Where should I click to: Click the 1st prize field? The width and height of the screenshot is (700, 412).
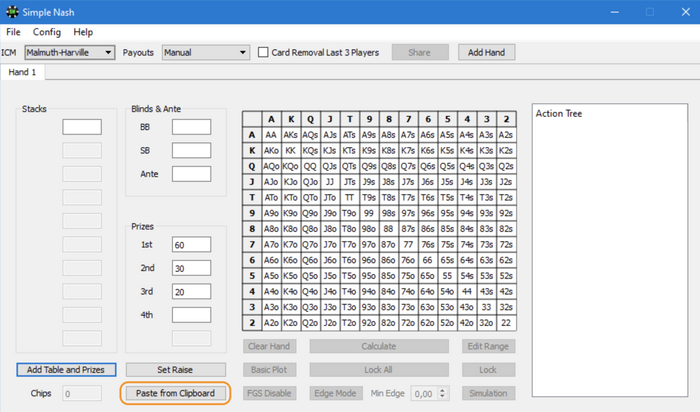point(192,245)
